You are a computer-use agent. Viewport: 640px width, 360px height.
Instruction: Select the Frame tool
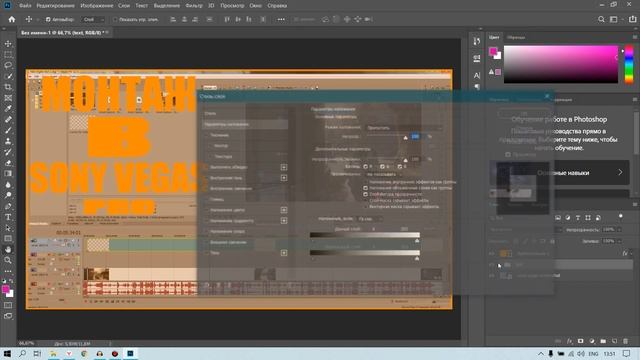(8, 98)
